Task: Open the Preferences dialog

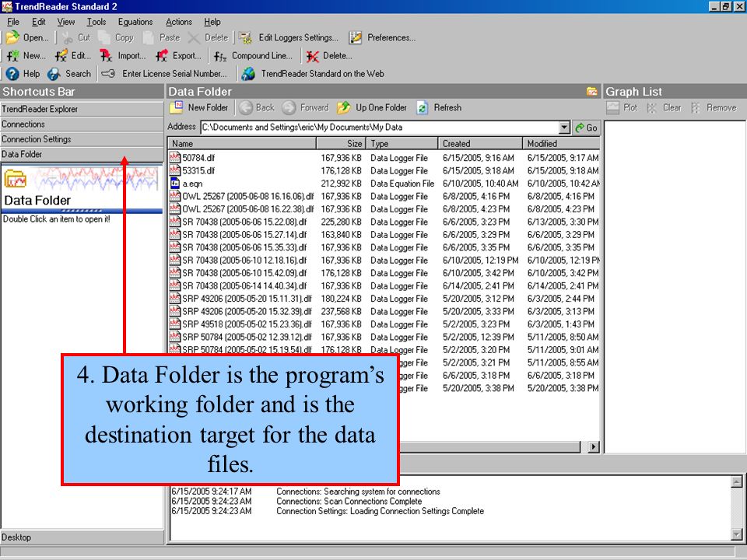Action: (382, 37)
